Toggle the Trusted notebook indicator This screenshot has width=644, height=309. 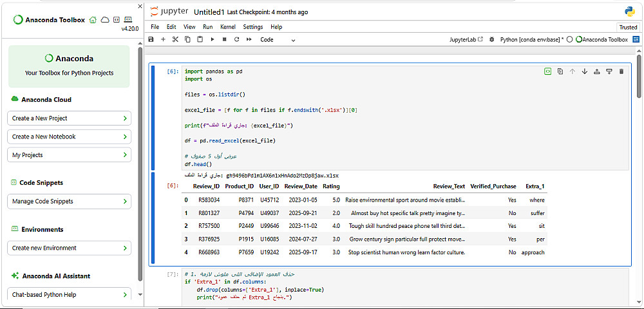628,27
